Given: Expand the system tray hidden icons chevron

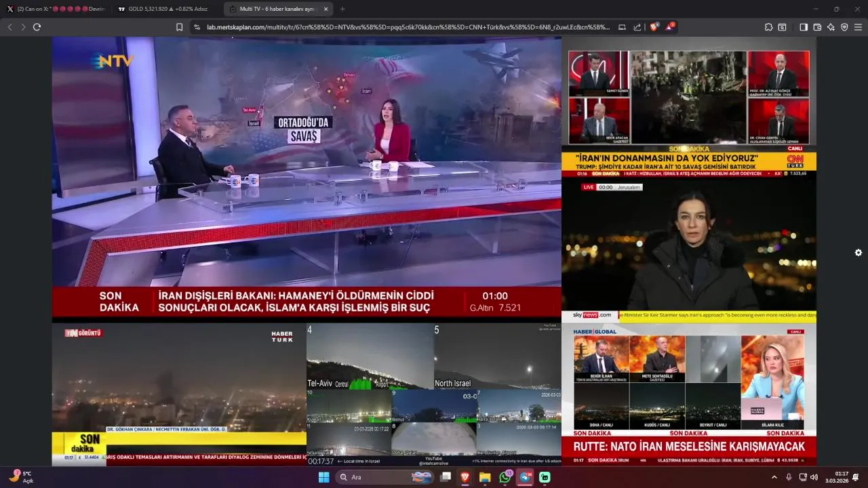Looking at the screenshot, I should click(774, 477).
